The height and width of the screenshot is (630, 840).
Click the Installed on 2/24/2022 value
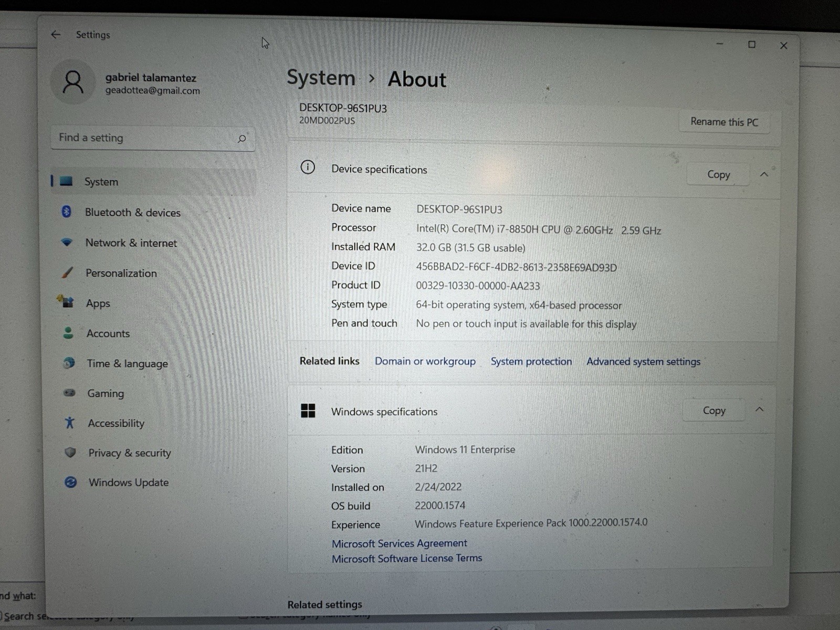pos(438,487)
